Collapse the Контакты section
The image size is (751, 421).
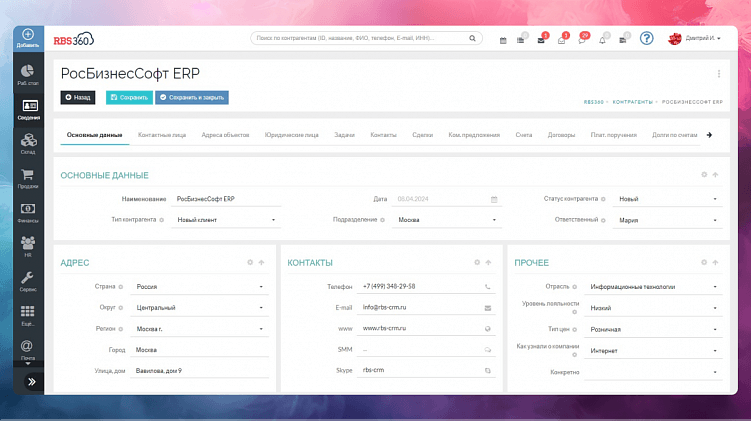click(x=489, y=262)
